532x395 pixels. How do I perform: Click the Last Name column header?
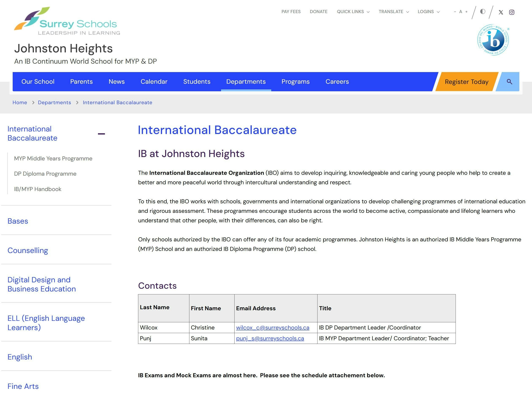click(164, 308)
